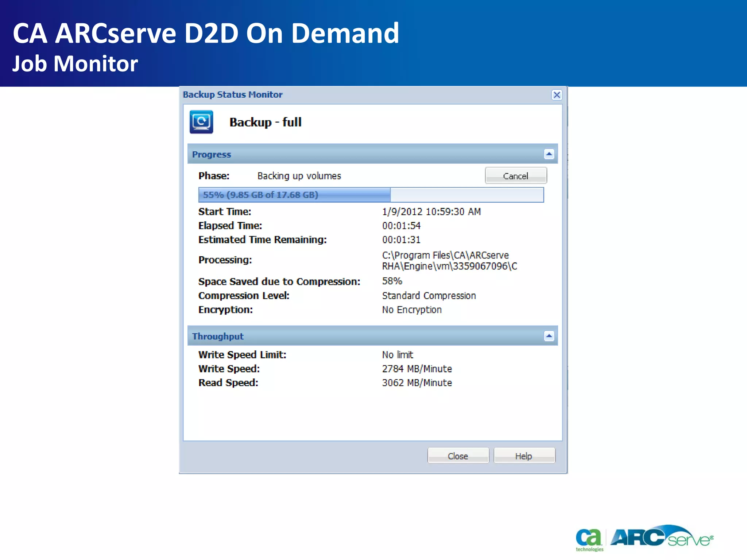Click the Elapsed Time value 00:01:54
The width and height of the screenshot is (747, 560).
pyautogui.click(x=401, y=226)
